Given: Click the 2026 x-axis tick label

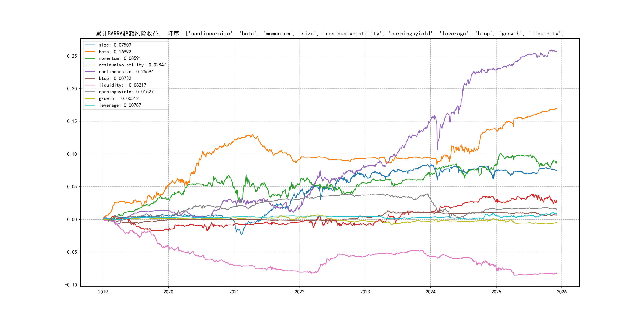Looking at the screenshot, I should click(x=562, y=292).
